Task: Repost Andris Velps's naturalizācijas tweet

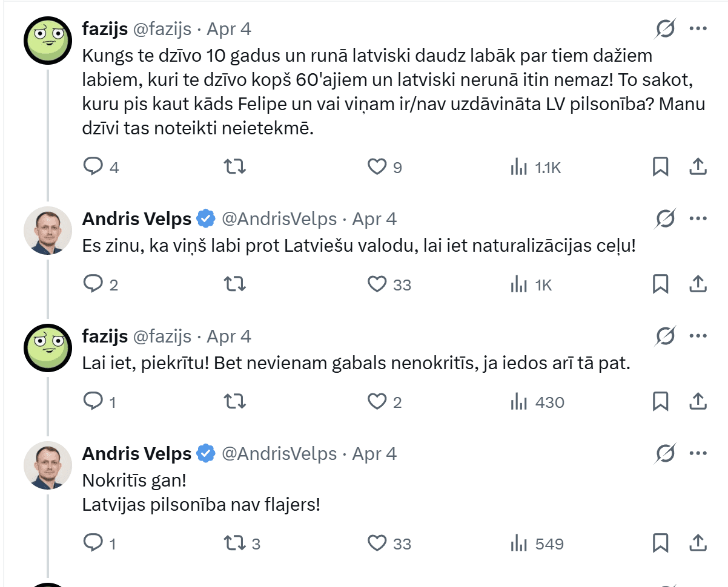Action: [235, 284]
